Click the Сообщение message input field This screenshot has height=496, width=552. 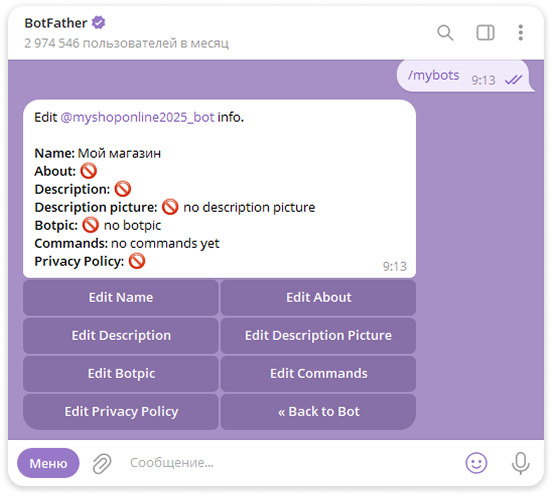pyautogui.click(x=289, y=463)
